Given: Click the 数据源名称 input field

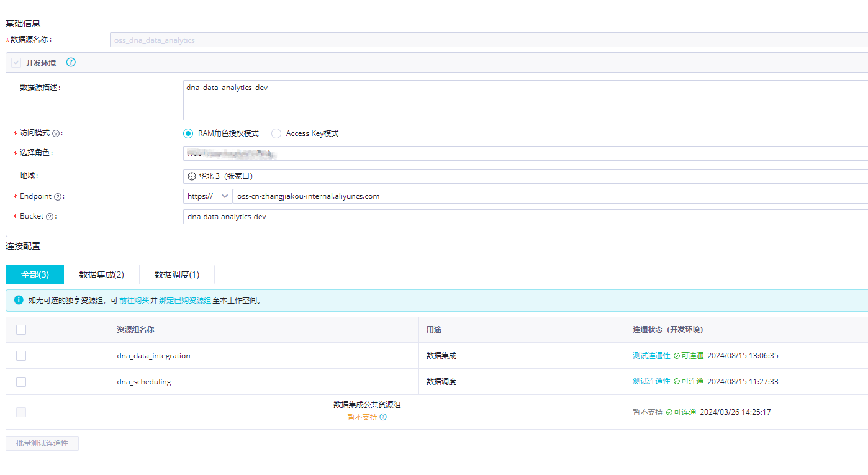Looking at the screenshot, I should click(x=489, y=40).
